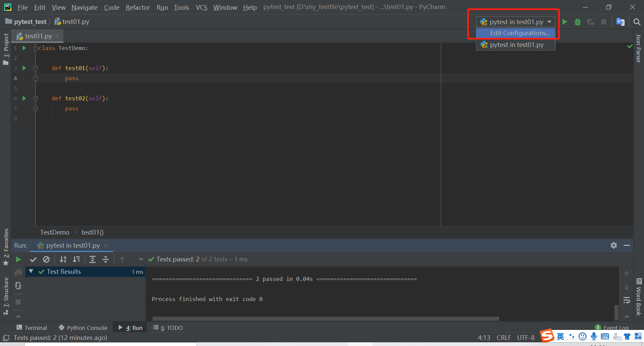Rerun failed tests icon in Run panel

pos(18,272)
